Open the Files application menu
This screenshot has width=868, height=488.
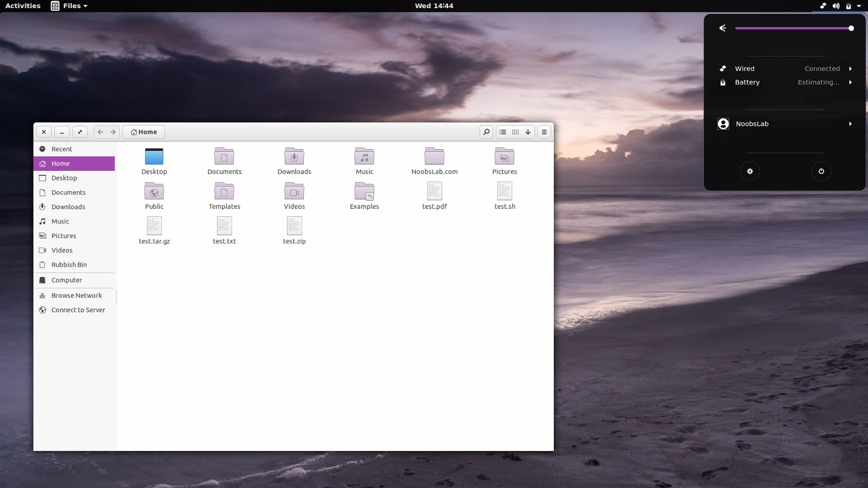coord(69,6)
